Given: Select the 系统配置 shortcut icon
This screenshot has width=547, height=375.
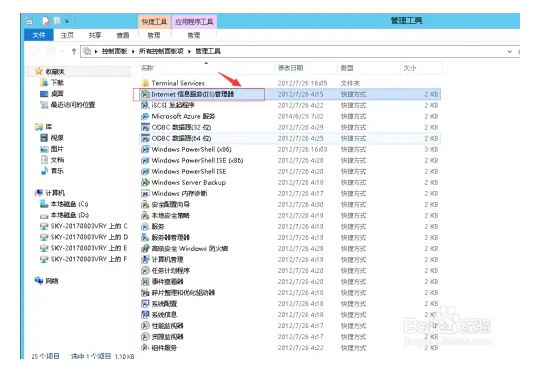Looking at the screenshot, I should point(145,304).
